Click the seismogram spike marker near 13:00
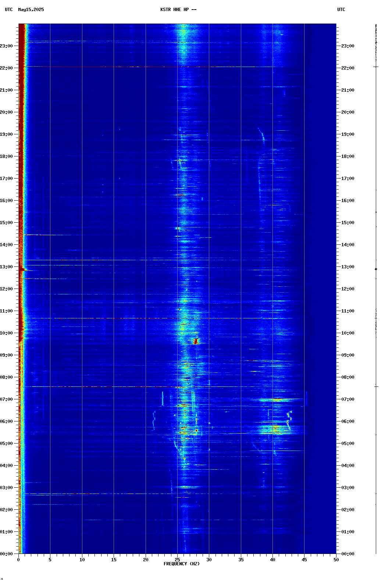 (376, 269)
